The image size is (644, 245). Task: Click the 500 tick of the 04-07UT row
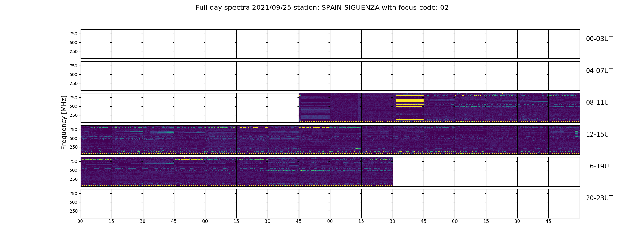74,74
